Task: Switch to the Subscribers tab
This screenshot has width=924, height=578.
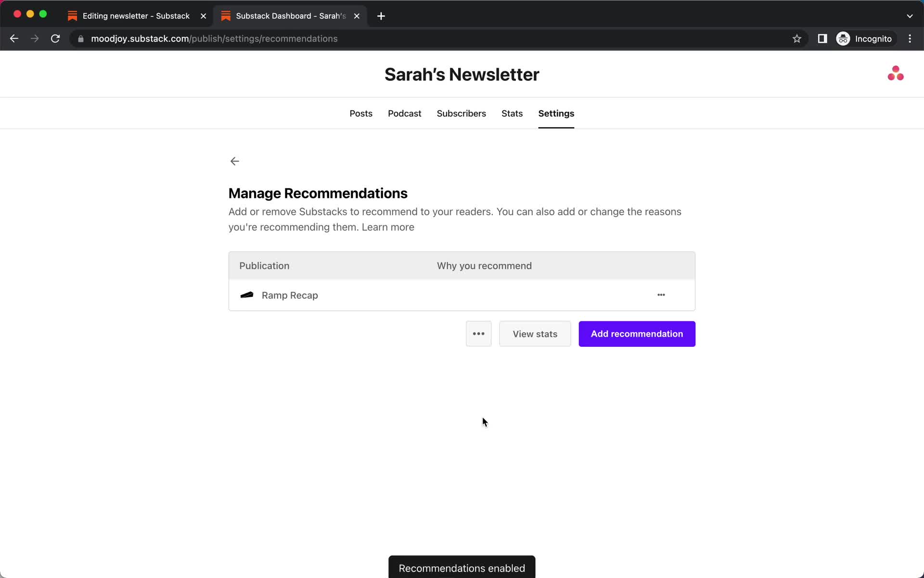Action: click(x=461, y=113)
